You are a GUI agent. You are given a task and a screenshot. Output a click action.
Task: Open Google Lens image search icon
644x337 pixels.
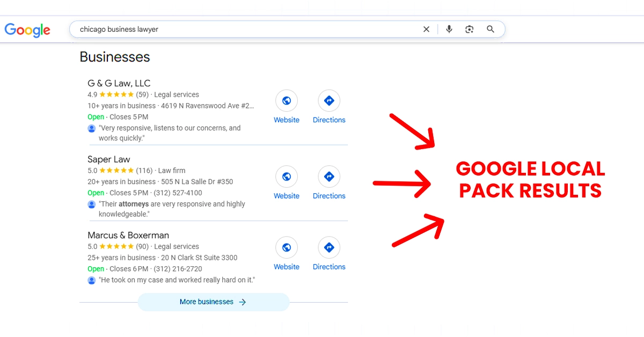(x=470, y=30)
